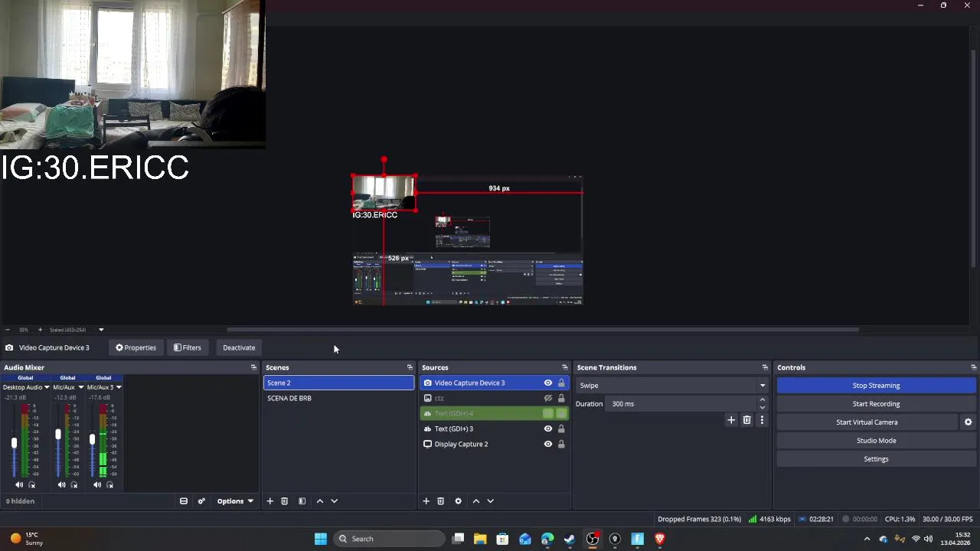The width and height of the screenshot is (980, 551).
Task: Remove selected scene with trash icon
Action: pyautogui.click(x=284, y=501)
